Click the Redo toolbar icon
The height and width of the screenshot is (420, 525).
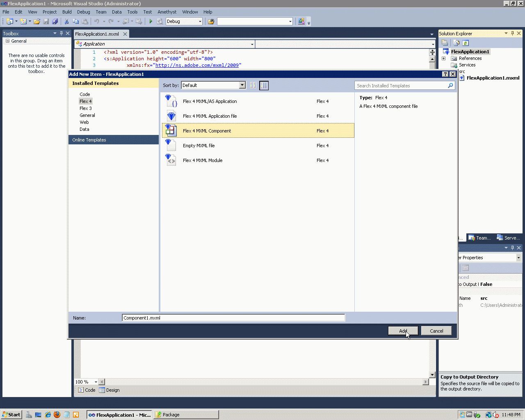tap(111, 21)
